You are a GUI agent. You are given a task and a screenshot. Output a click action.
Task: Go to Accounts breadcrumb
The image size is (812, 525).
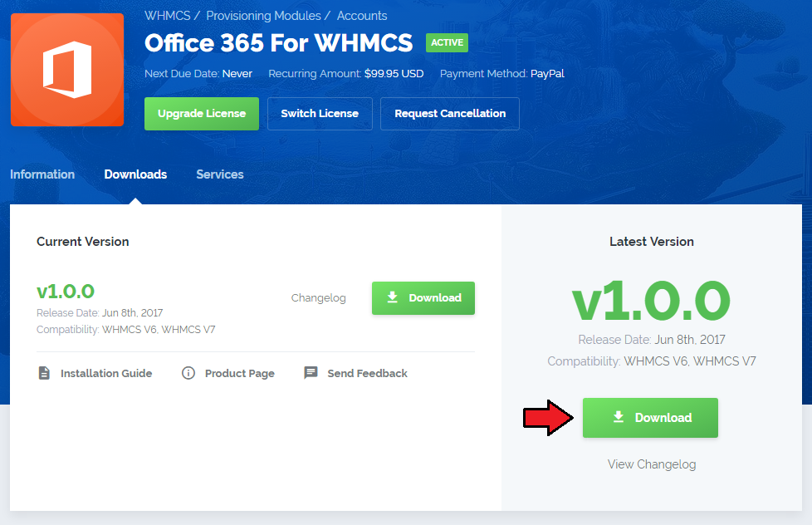coord(362,16)
